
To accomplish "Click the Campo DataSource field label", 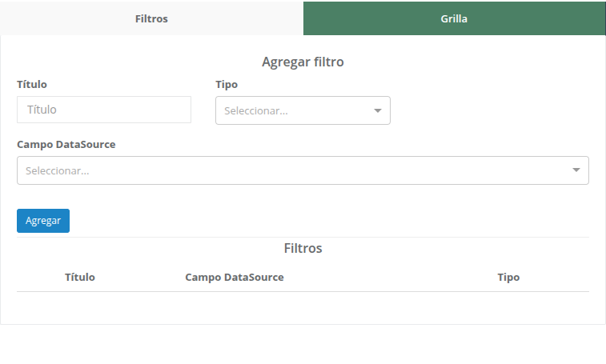I will tap(66, 144).
